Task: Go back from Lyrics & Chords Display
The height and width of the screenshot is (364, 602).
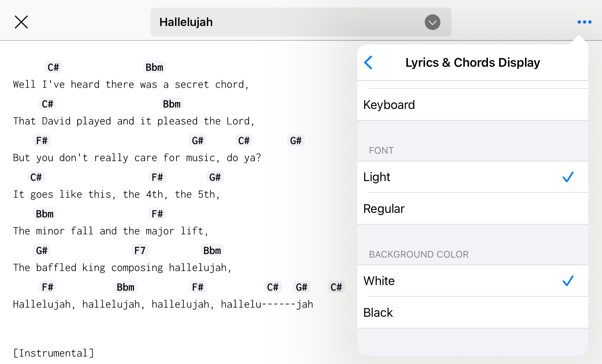Action: pyautogui.click(x=368, y=62)
